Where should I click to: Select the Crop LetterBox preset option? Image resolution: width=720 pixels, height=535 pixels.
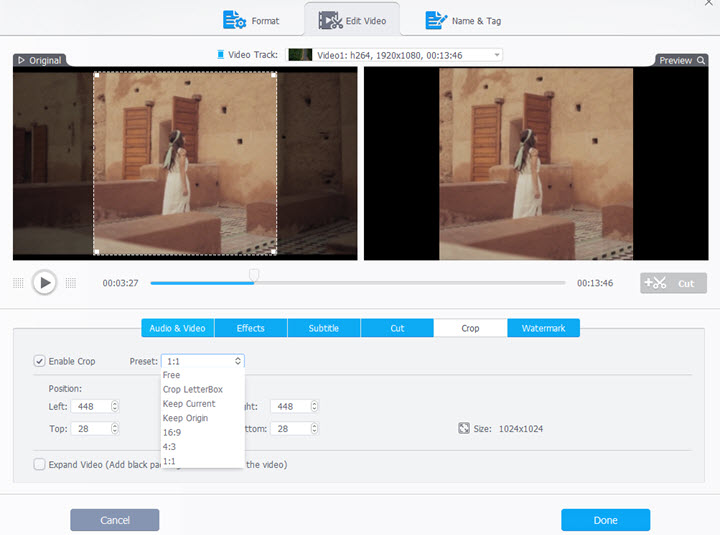click(192, 390)
